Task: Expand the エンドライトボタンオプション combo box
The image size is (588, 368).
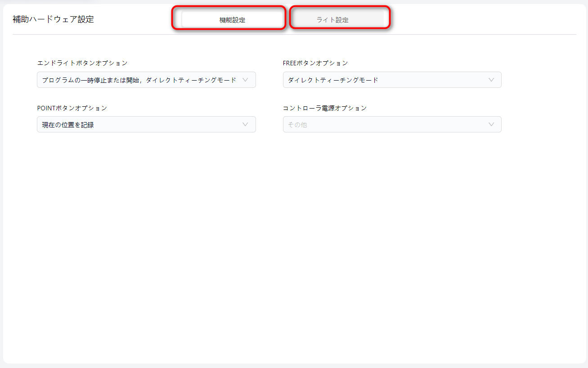Action: (x=146, y=80)
